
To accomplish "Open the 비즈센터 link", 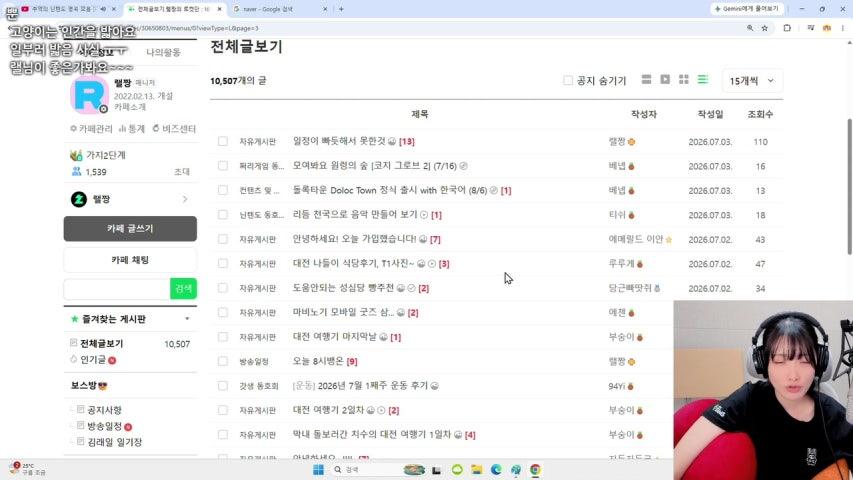I will [174, 128].
